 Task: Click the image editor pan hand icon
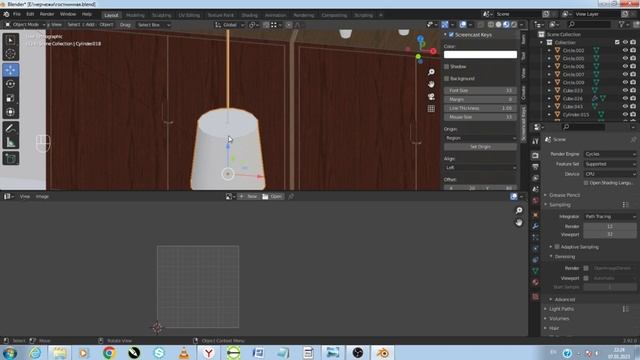pyautogui.click(x=519, y=222)
